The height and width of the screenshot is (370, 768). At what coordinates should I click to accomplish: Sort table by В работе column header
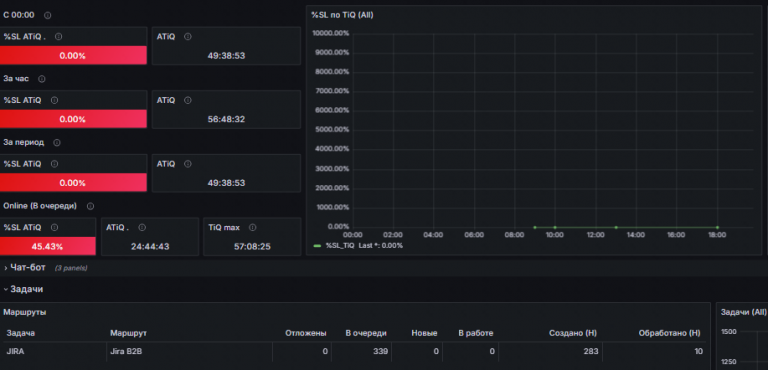[x=476, y=333]
